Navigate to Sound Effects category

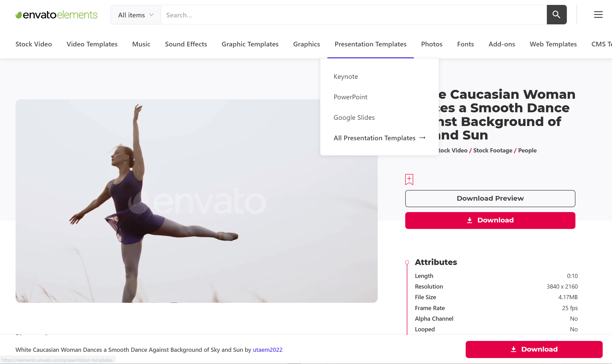pos(186,44)
